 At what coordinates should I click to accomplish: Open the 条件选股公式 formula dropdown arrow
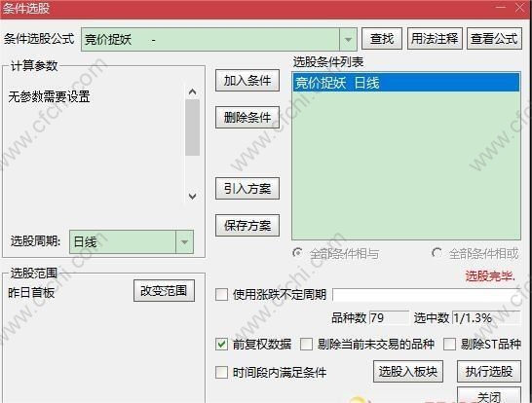[x=348, y=39]
